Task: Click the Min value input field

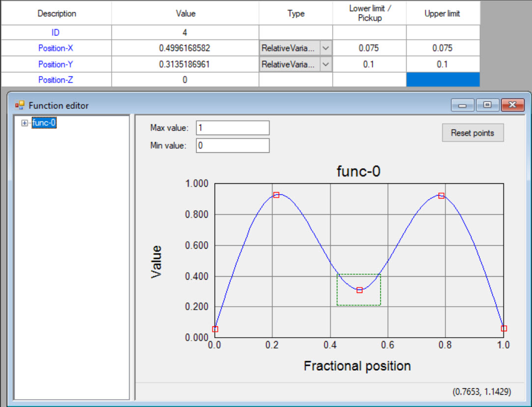Action: [x=232, y=145]
